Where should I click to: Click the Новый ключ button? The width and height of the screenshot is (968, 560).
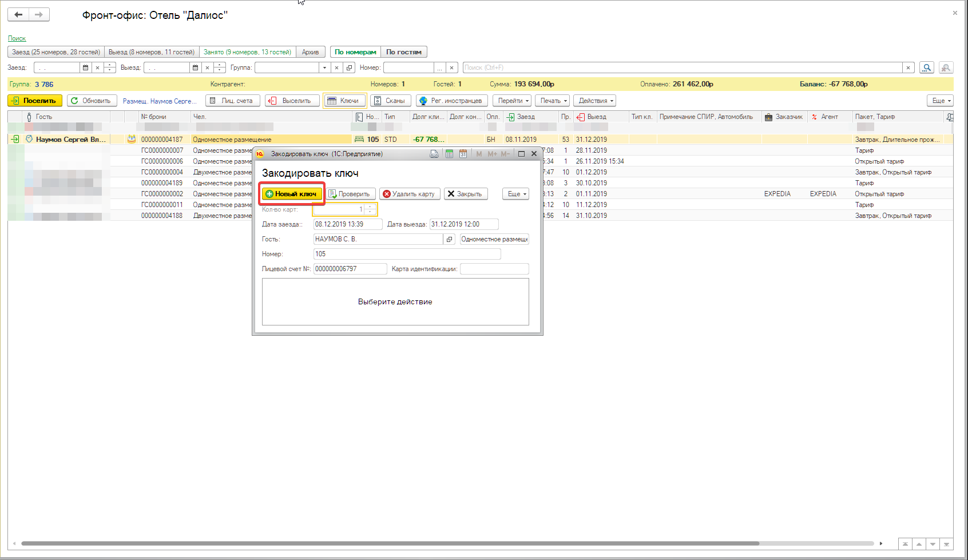[292, 194]
